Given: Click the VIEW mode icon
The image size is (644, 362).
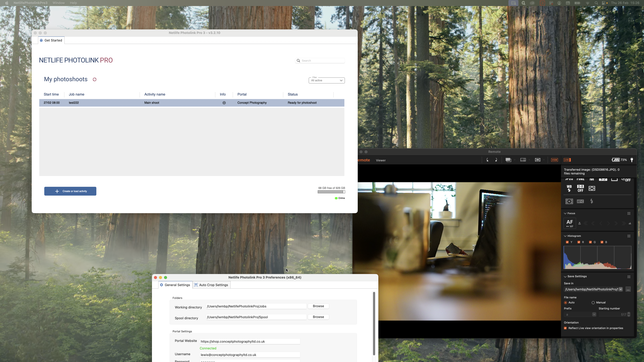Looking at the screenshot, I should (554, 160).
